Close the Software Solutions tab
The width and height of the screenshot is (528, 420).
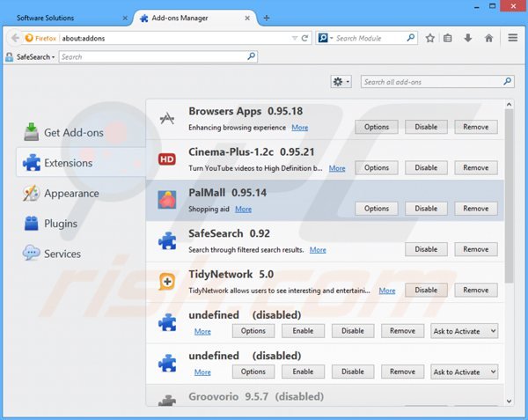(x=125, y=18)
